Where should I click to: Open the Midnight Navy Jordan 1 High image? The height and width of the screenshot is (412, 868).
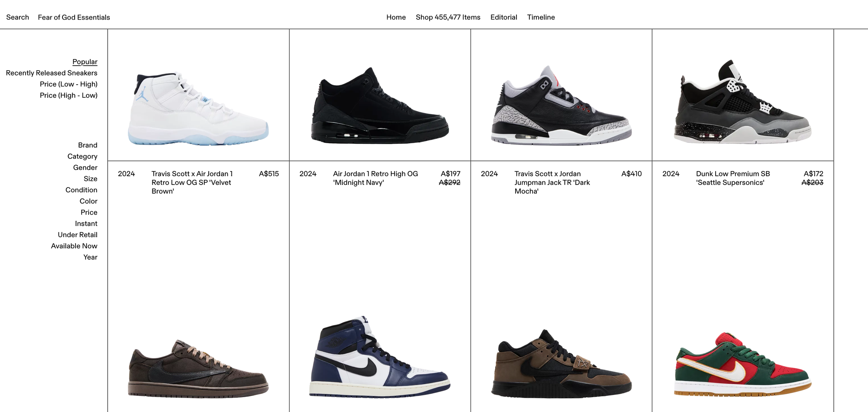point(380,357)
